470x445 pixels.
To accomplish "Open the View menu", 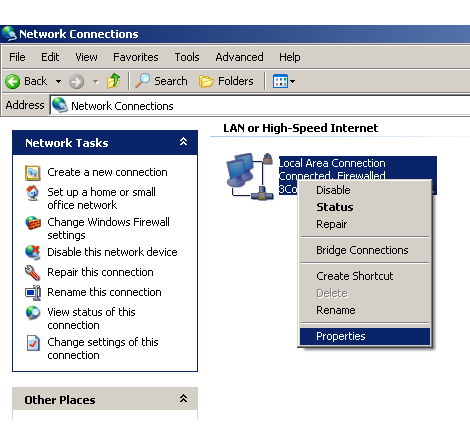I will pyautogui.click(x=86, y=57).
